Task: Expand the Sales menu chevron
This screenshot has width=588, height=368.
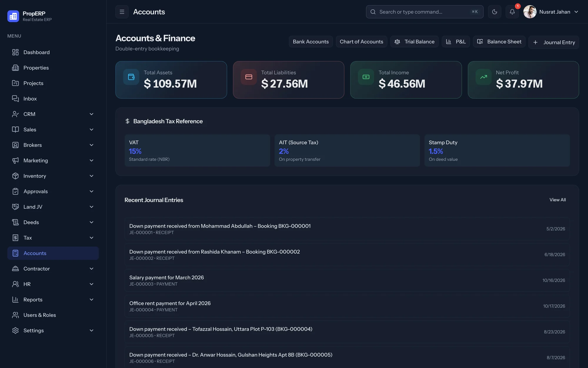Action: point(91,130)
